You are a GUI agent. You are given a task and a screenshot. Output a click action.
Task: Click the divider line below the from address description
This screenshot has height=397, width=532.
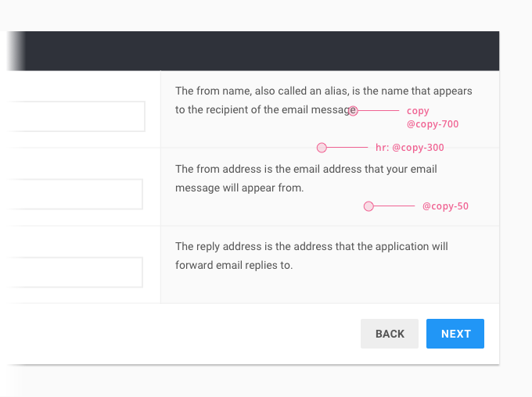pos(330,226)
